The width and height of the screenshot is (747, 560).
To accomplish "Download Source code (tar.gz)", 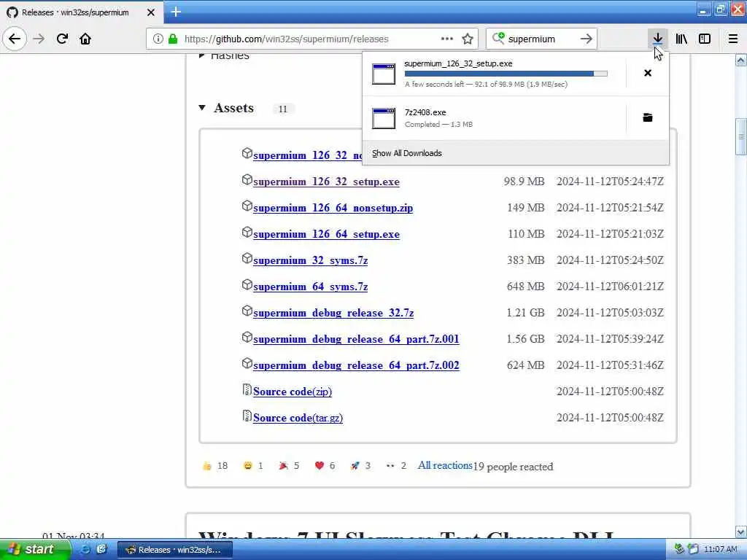I will pos(298,418).
